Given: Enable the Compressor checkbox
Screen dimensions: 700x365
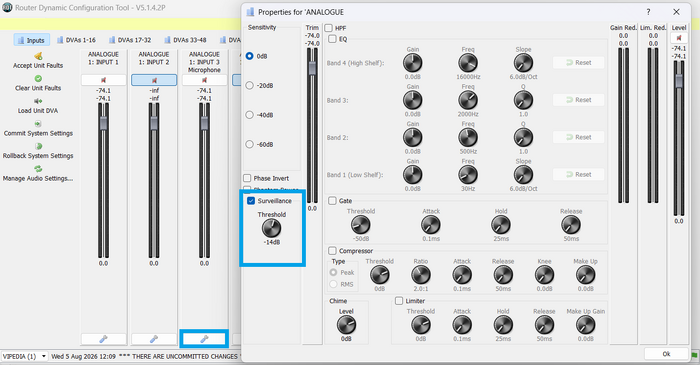Looking at the screenshot, I should pyautogui.click(x=332, y=251).
